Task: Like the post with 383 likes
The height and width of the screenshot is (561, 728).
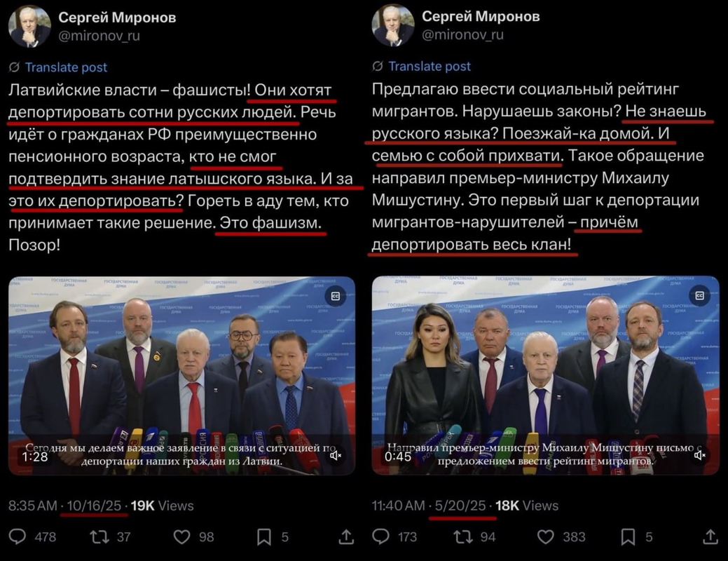Action: click(x=546, y=537)
